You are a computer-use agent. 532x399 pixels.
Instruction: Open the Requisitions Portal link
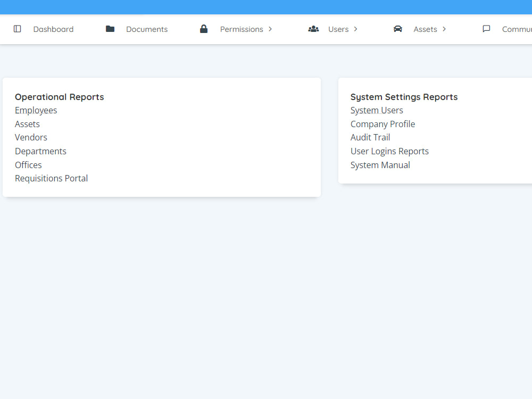[51, 178]
